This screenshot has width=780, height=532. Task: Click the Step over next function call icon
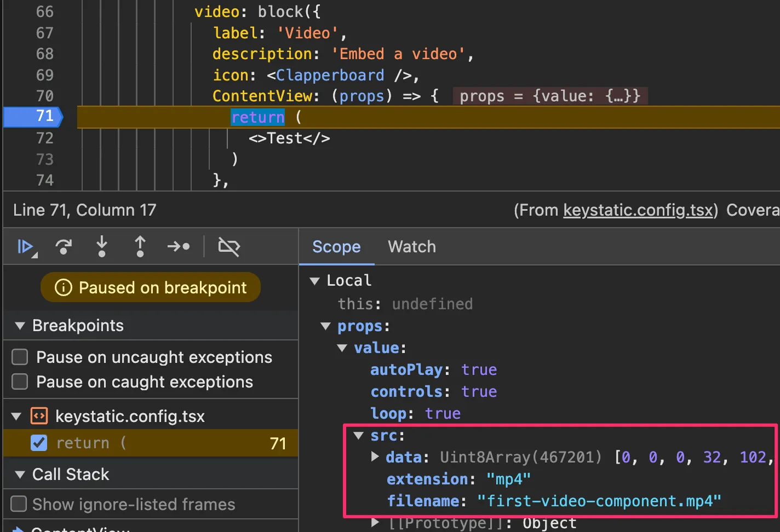64,247
